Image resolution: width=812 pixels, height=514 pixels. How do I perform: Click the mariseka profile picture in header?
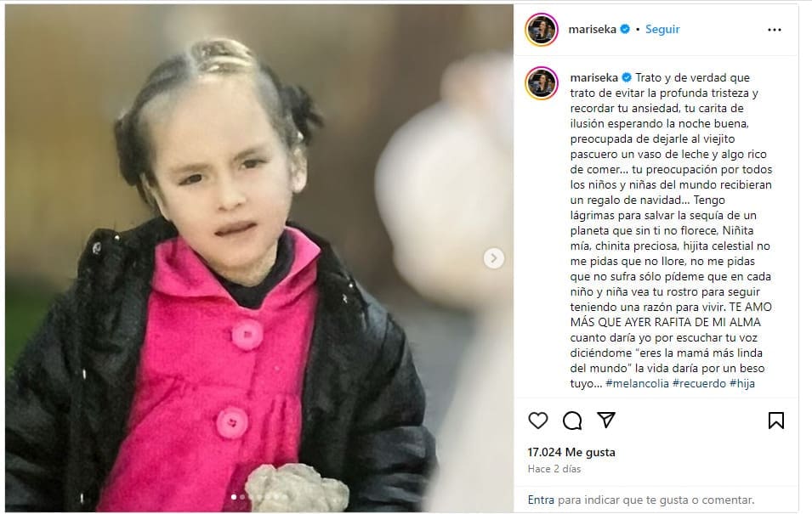541,30
